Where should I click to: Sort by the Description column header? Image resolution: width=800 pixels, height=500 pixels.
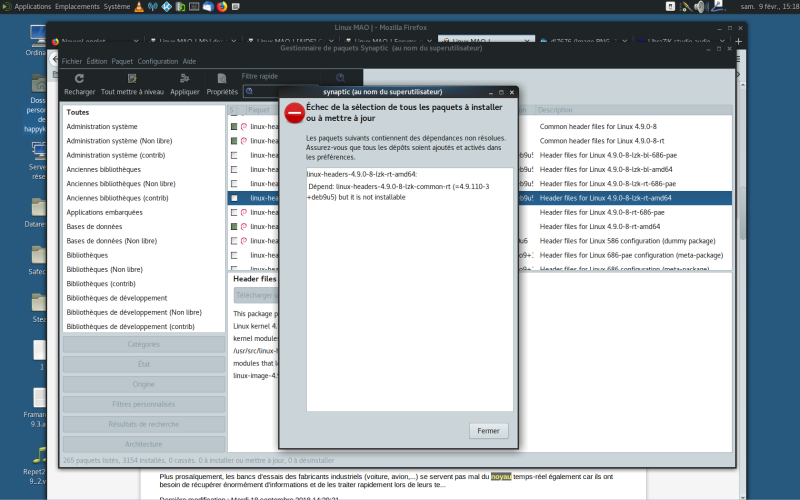(633, 110)
